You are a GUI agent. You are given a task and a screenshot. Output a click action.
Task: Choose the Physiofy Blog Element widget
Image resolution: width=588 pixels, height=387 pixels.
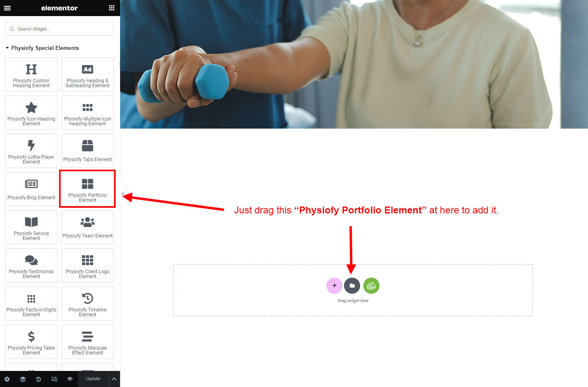[31, 189]
